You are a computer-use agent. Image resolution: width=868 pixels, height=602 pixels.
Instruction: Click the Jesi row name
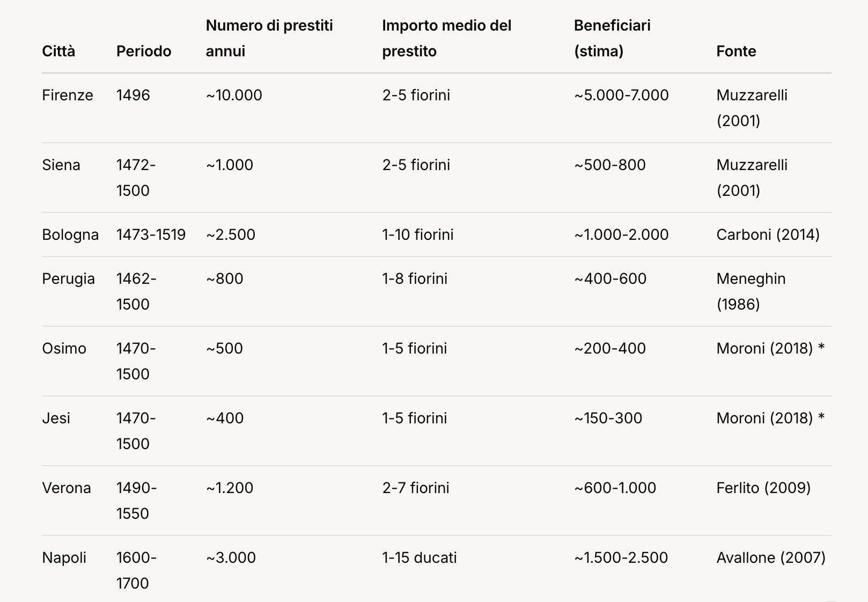click(56, 419)
